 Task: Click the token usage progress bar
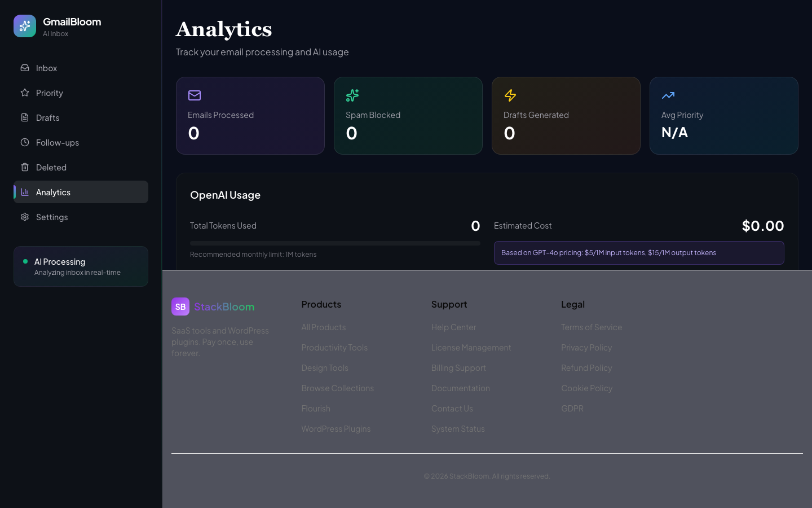pyautogui.click(x=335, y=243)
